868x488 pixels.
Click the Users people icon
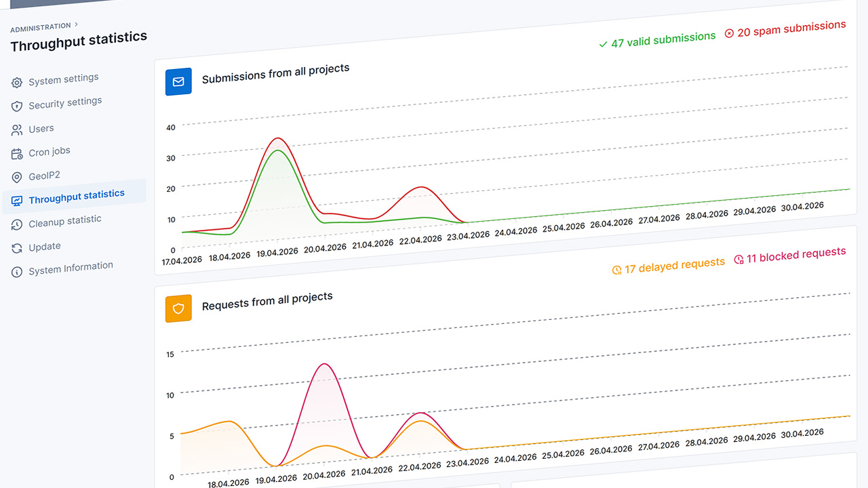pyautogui.click(x=17, y=130)
